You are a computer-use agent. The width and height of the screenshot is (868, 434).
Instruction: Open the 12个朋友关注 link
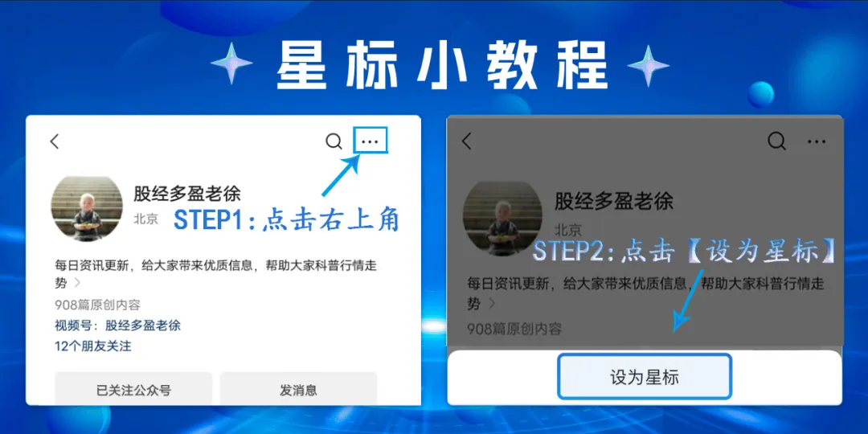tap(93, 346)
